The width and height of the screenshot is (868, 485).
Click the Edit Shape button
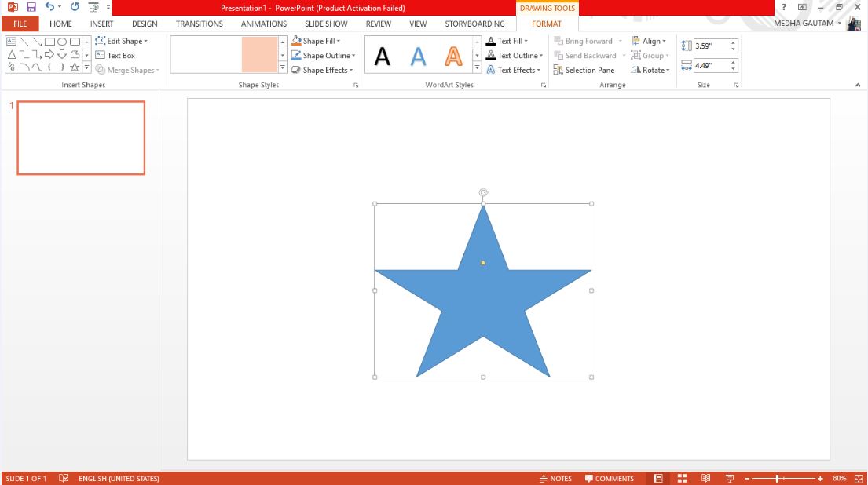[x=123, y=41]
